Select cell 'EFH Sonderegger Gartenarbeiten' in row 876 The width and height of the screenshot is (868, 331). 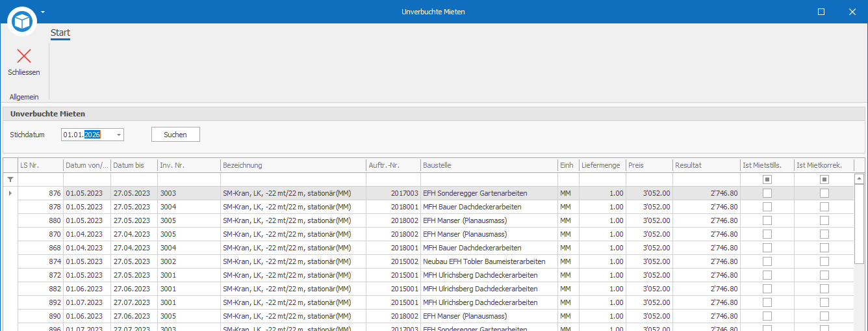coord(489,193)
